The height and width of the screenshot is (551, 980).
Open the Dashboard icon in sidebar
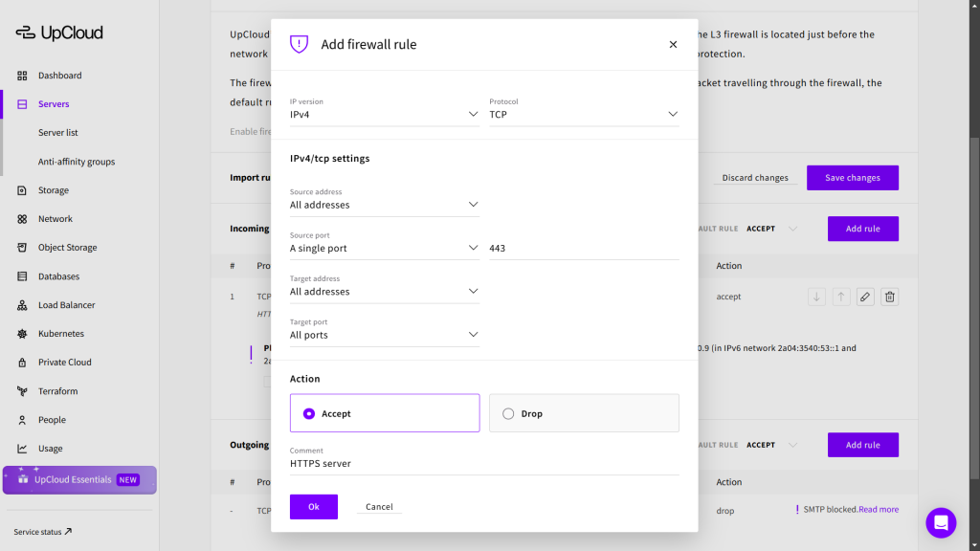click(22, 76)
